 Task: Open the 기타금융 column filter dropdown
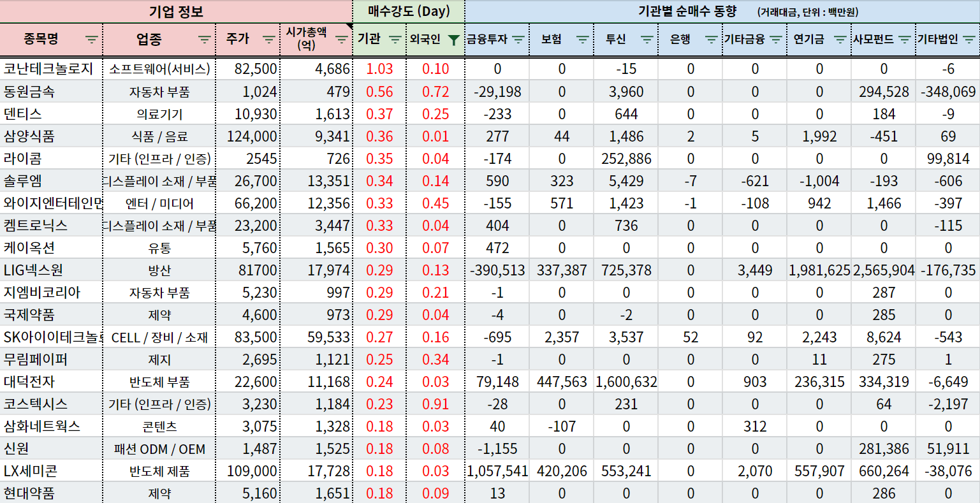click(776, 40)
